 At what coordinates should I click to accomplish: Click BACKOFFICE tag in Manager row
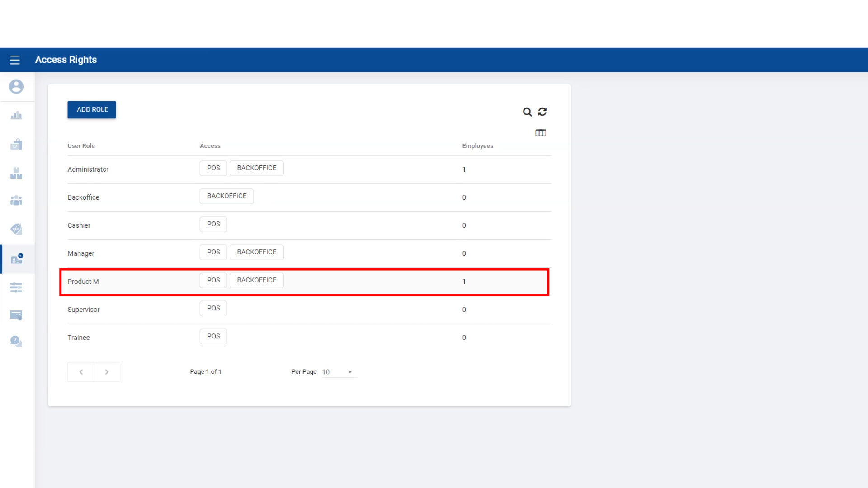(256, 252)
